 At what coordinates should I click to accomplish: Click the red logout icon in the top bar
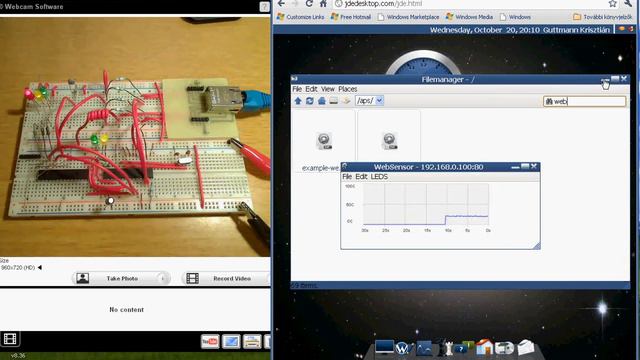631,29
